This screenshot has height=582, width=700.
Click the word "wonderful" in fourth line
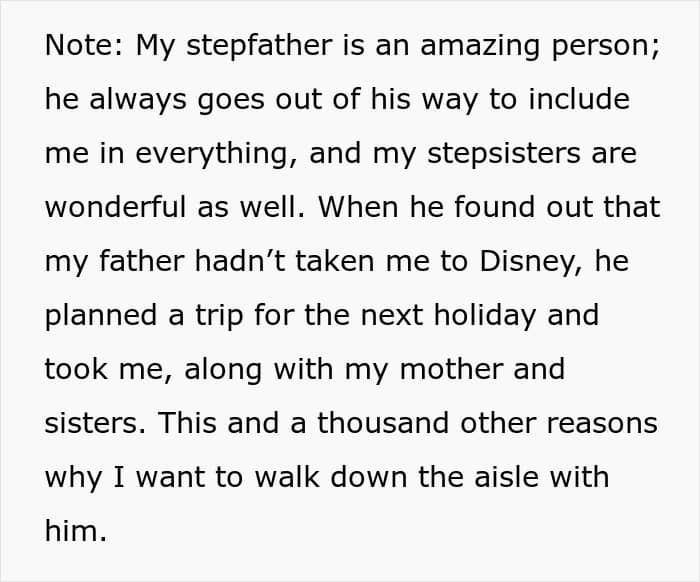coord(116,207)
